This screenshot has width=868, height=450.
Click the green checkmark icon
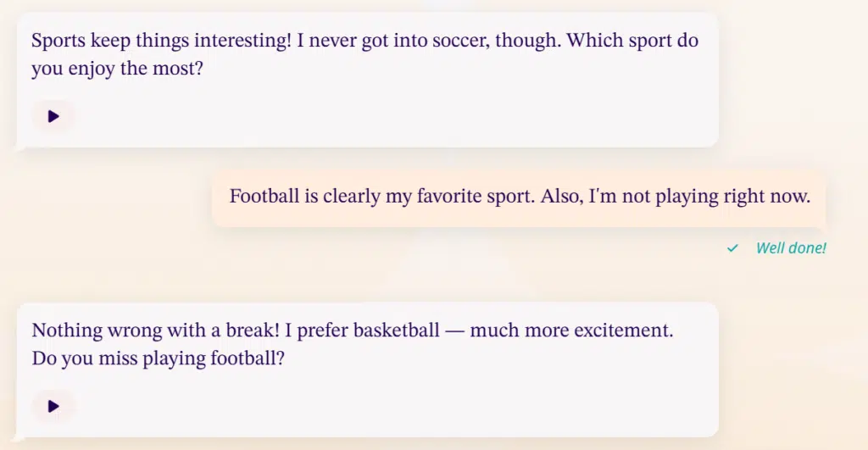point(732,248)
